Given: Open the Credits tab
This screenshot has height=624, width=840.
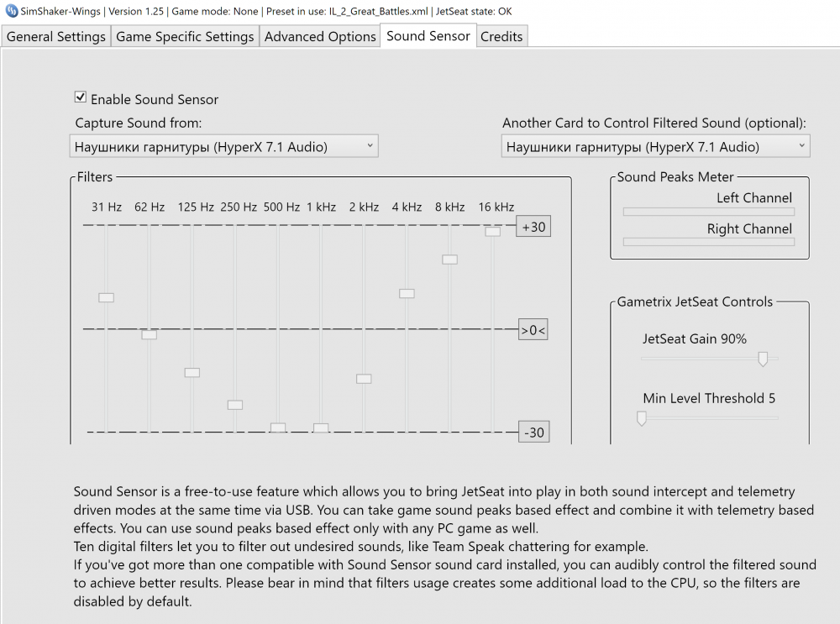Looking at the screenshot, I should (x=501, y=36).
